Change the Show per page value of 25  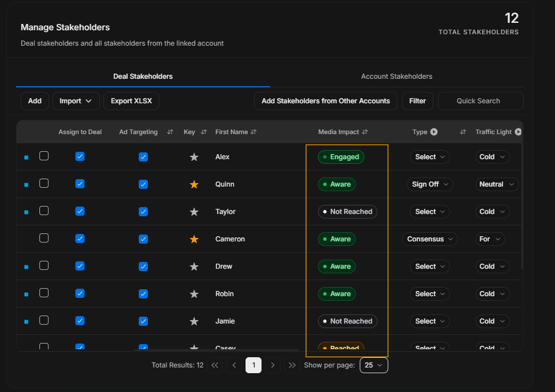tap(374, 365)
